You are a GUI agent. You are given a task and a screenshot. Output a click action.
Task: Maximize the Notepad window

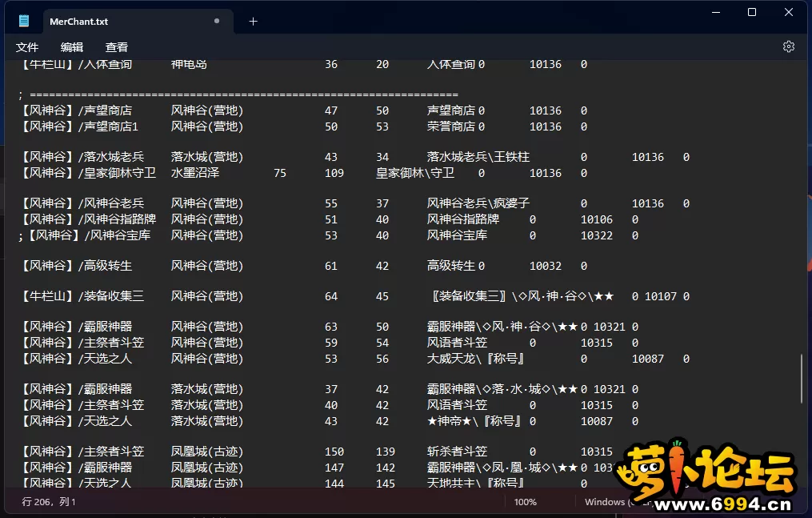[752, 12]
